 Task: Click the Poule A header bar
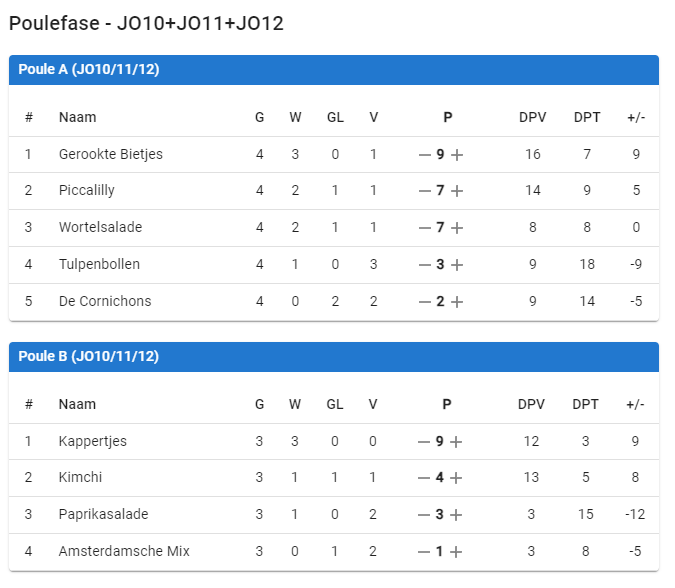point(333,70)
